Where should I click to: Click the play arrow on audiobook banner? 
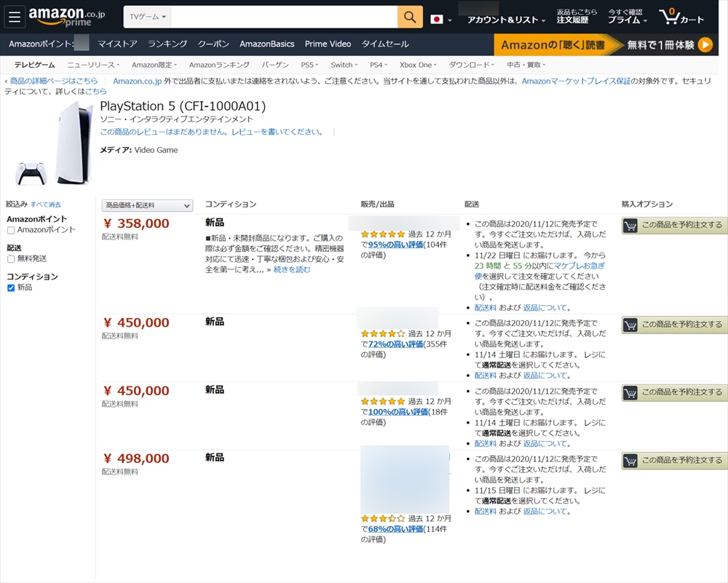[705, 44]
